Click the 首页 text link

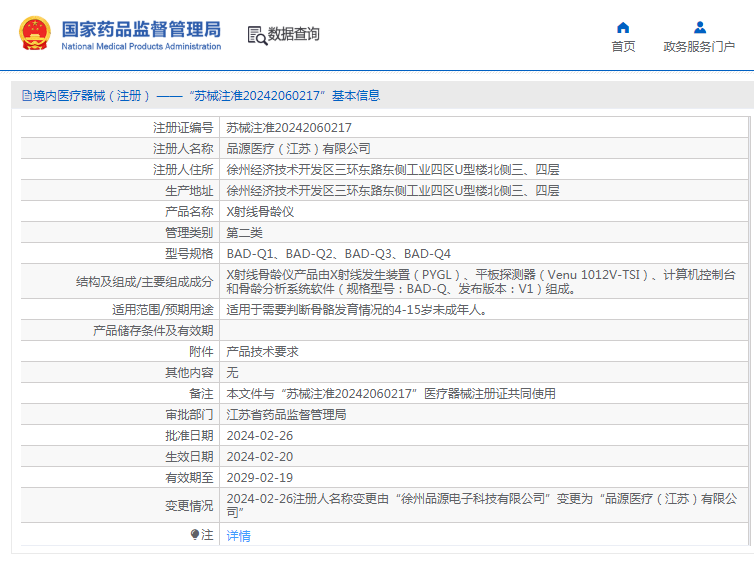tap(623, 47)
